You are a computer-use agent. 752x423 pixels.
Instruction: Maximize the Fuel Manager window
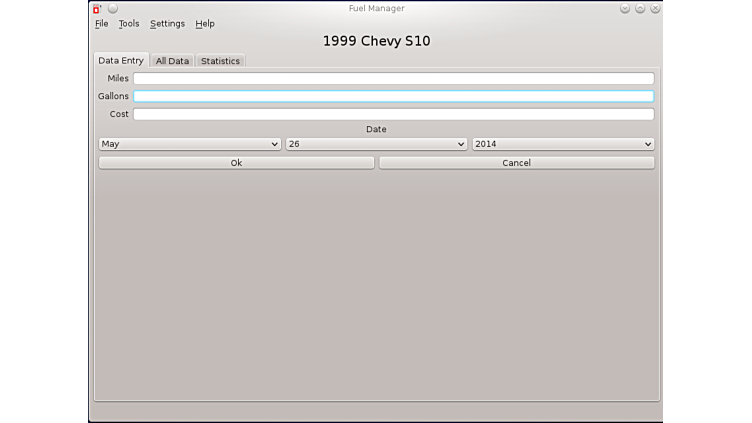(640, 9)
